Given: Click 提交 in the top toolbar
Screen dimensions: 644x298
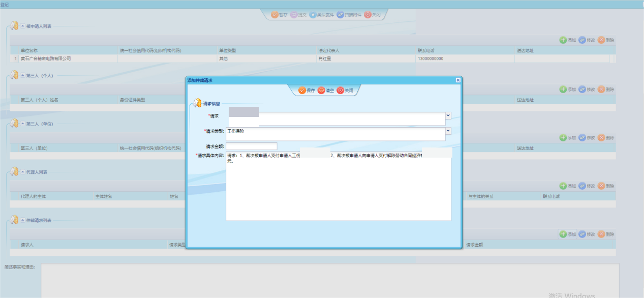Looking at the screenshot, I should point(294,15).
